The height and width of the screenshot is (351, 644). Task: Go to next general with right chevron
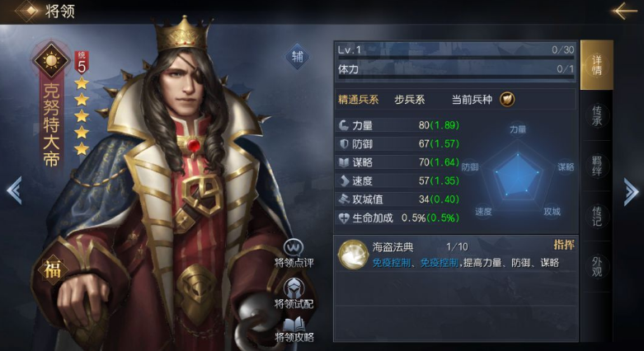pos(631,191)
